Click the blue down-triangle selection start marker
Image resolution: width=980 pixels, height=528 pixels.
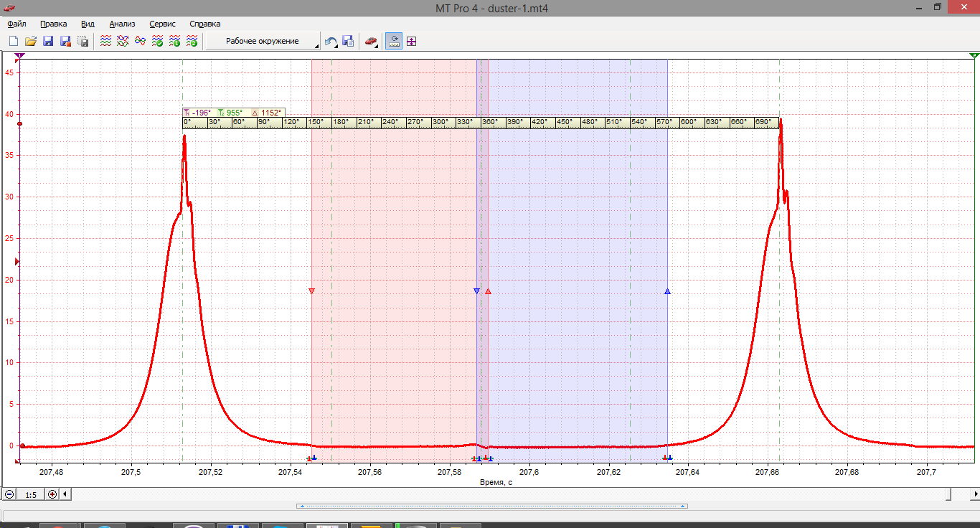pyautogui.click(x=476, y=291)
